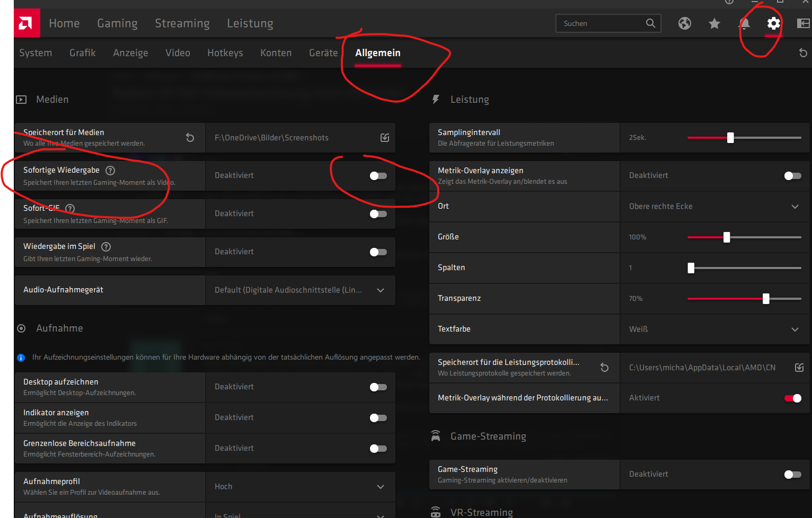Switch to Video settings tab
Screen dimensions: 812x518
coord(178,53)
